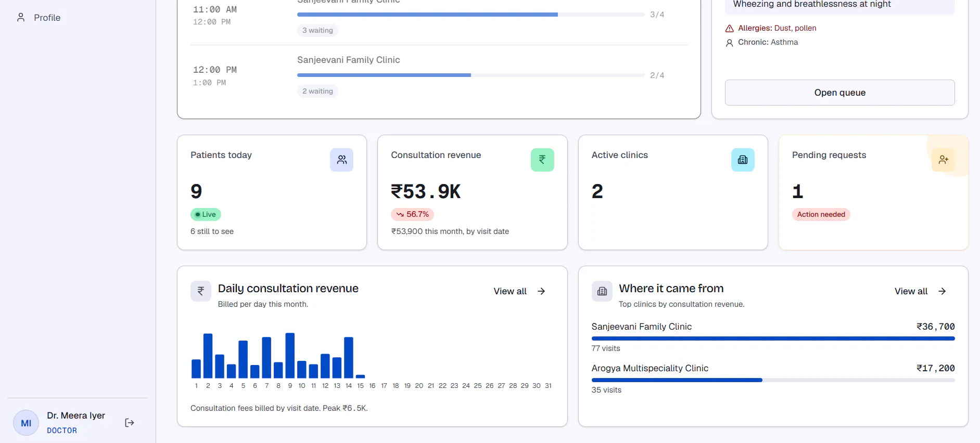980x443 pixels.
Task: Click the Profile person icon in sidebar
Action: [21, 18]
